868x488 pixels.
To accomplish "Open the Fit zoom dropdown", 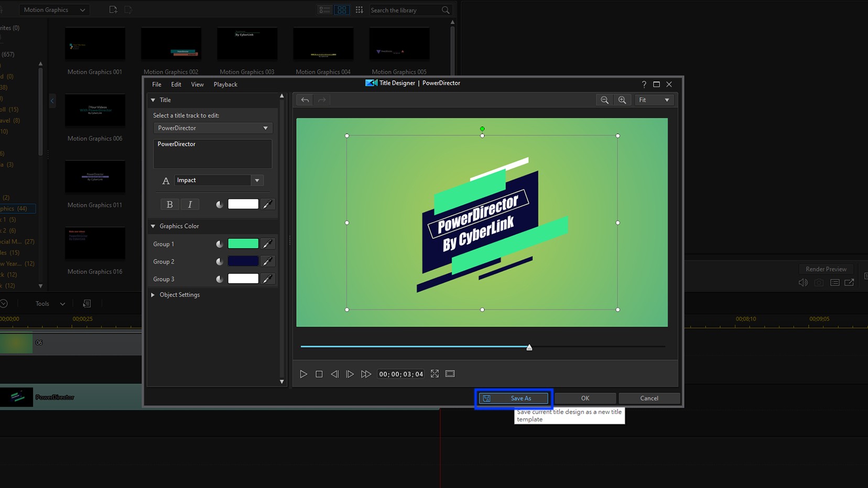I will coord(654,100).
